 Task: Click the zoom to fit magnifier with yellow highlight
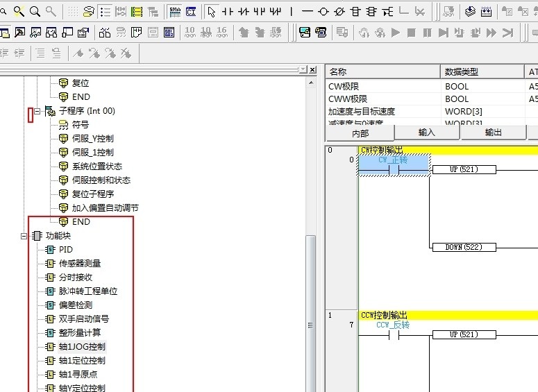pos(19,12)
